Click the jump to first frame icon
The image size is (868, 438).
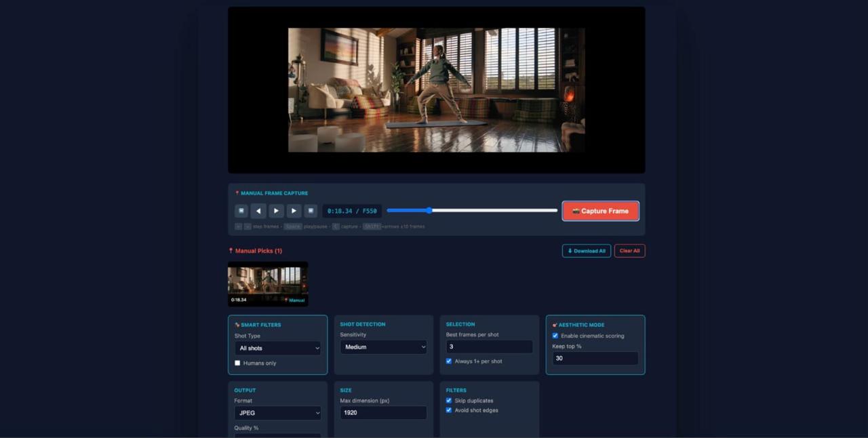pos(241,210)
